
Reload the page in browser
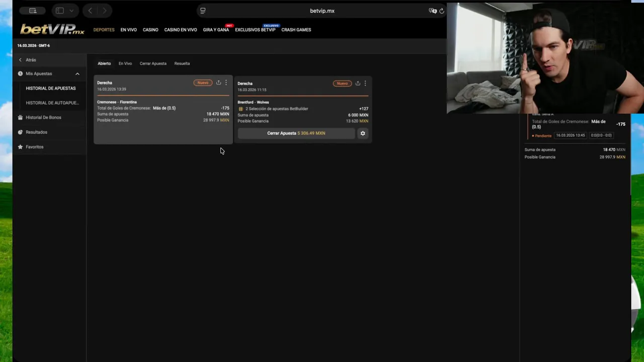pyautogui.click(x=442, y=11)
